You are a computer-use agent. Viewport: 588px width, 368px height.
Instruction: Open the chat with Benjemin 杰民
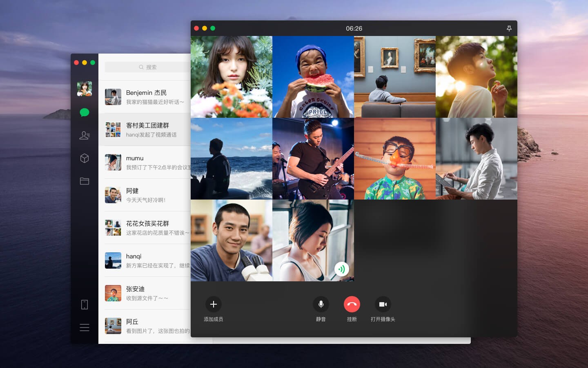pyautogui.click(x=145, y=97)
